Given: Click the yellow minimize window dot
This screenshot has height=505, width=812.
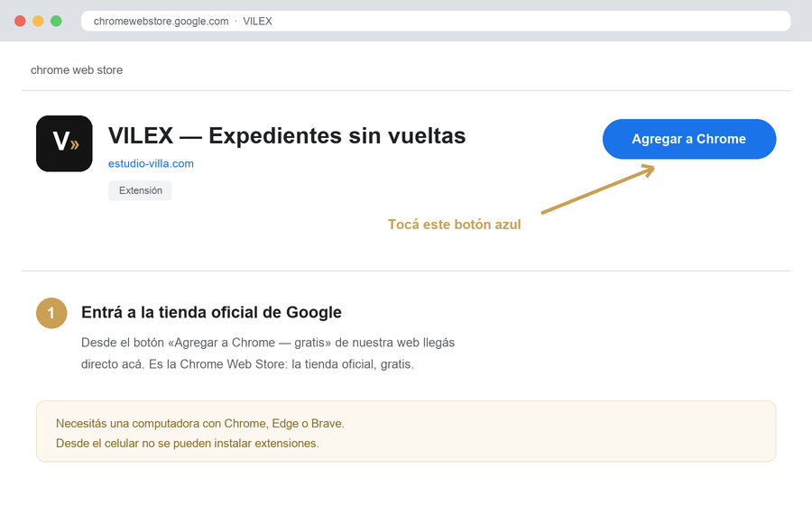Looking at the screenshot, I should (x=38, y=22).
